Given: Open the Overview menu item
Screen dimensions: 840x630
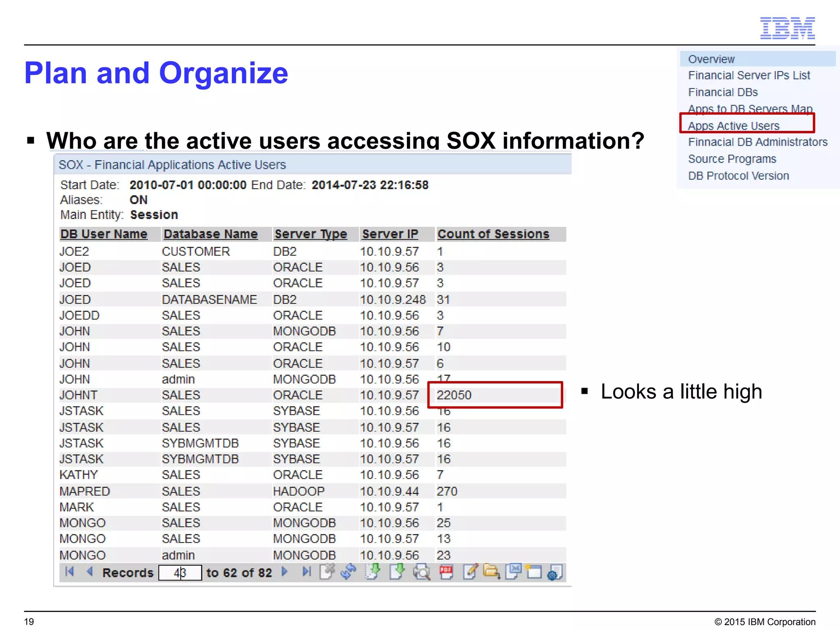Looking at the screenshot, I should coord(711,59).
